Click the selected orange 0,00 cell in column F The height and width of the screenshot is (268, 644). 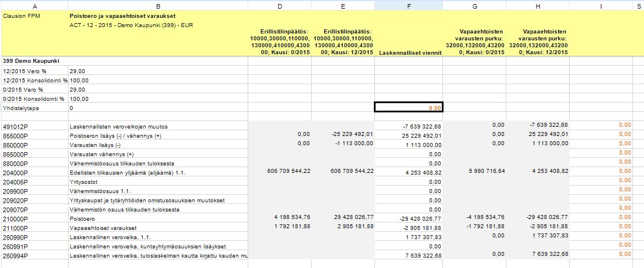coord(408,107)
